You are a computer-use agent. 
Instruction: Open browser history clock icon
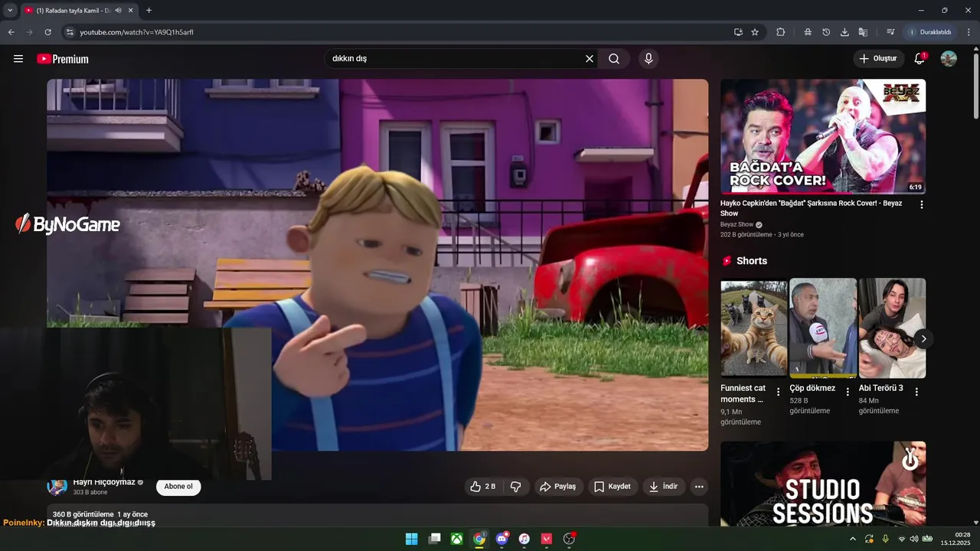(826, 32)
